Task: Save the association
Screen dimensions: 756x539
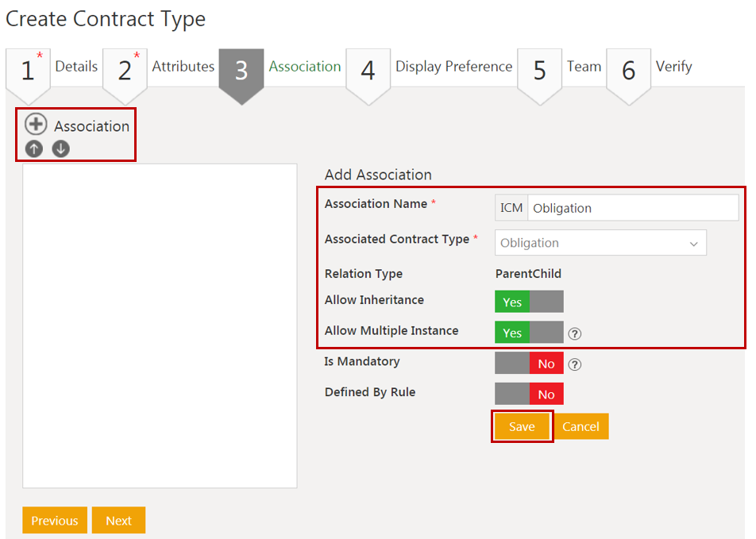Action: 522,426
